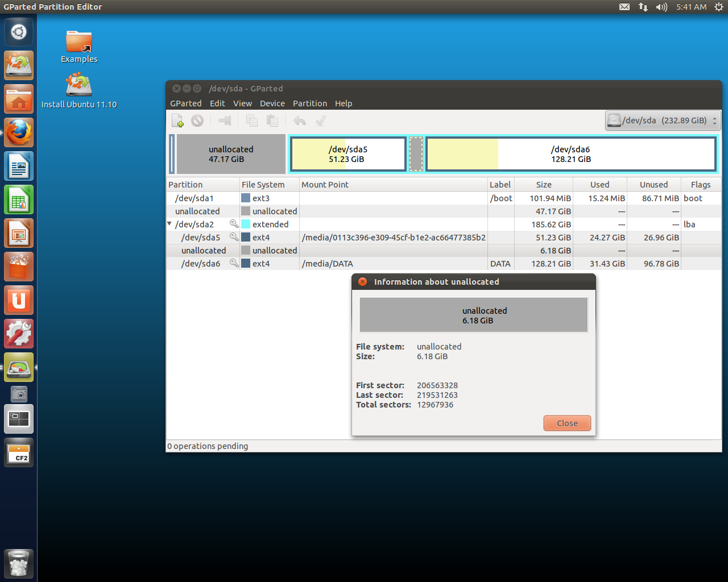Viewport: 728px width, 582px height.
Task: Click the File System column header
Action: (270, 185)
